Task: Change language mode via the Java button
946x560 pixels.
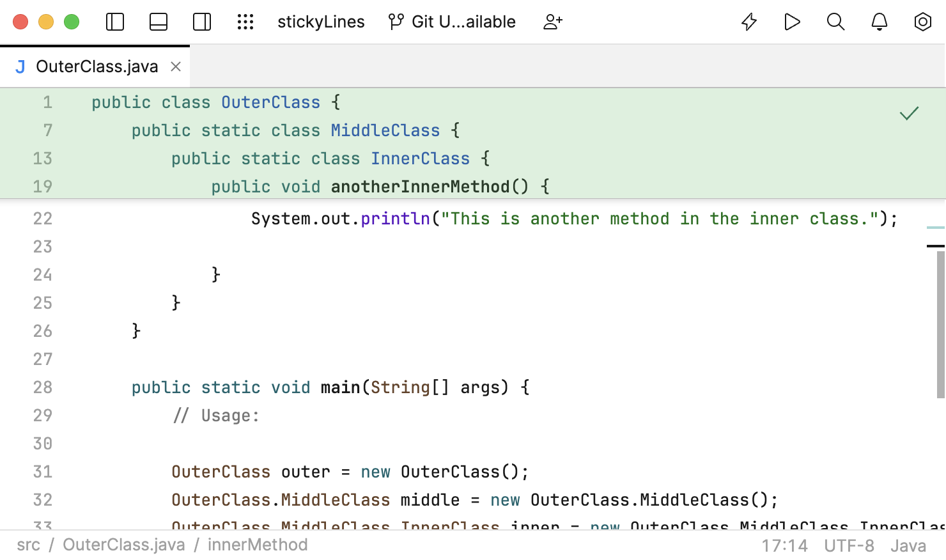Action: coord(907,545)
